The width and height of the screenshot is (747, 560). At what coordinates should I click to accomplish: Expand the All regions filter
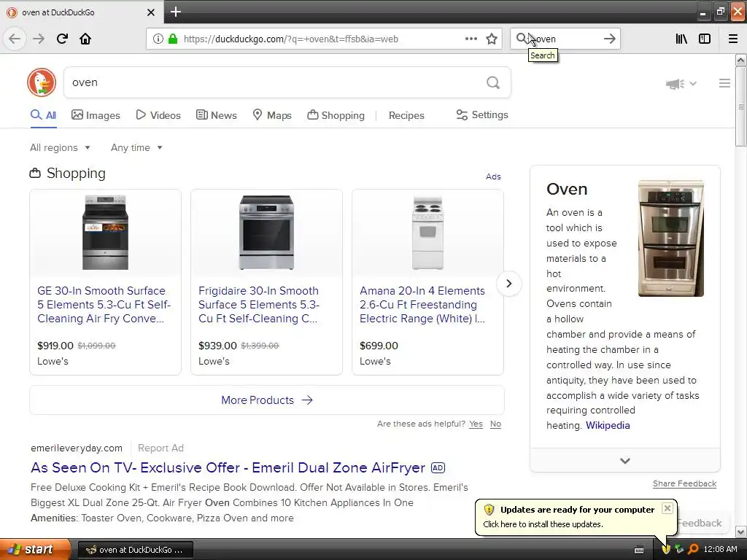click(x=60, y=147)
